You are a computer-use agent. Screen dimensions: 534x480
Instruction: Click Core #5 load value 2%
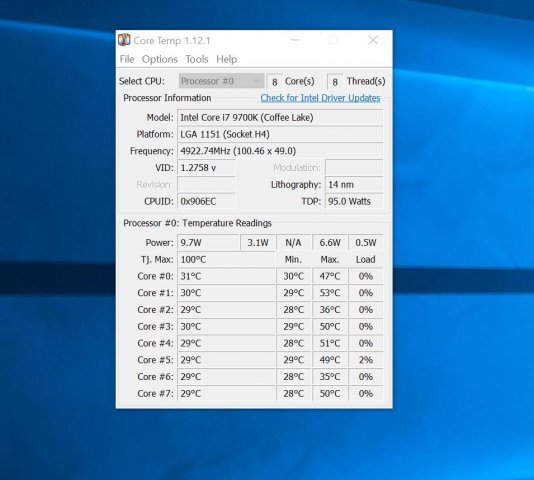(366, 360)
